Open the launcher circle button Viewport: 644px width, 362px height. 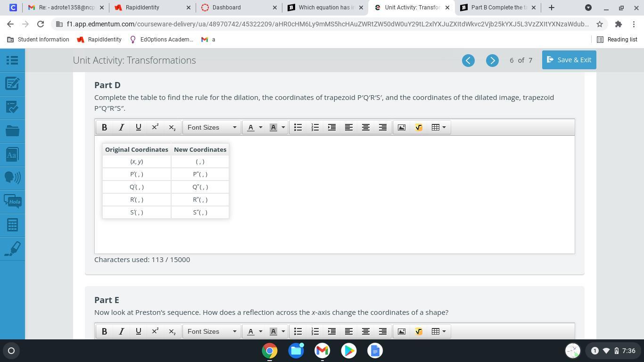[x=11, y=351]
